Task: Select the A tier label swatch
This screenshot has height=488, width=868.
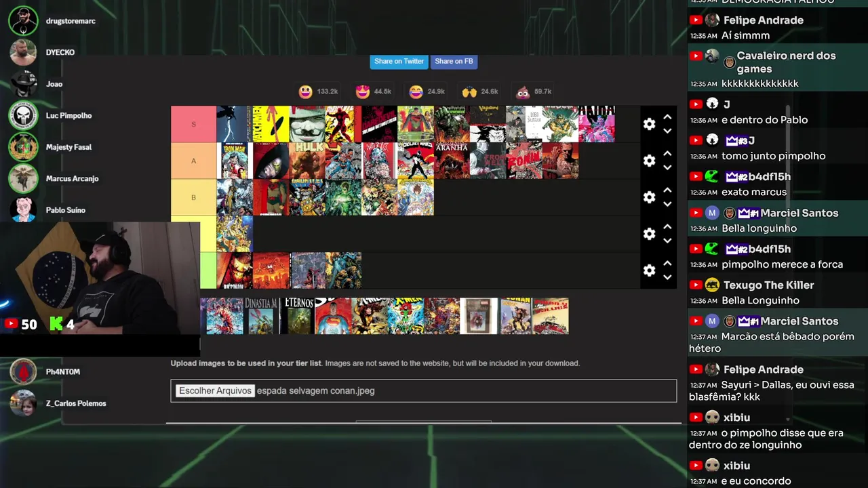Action: pos(193,161)
